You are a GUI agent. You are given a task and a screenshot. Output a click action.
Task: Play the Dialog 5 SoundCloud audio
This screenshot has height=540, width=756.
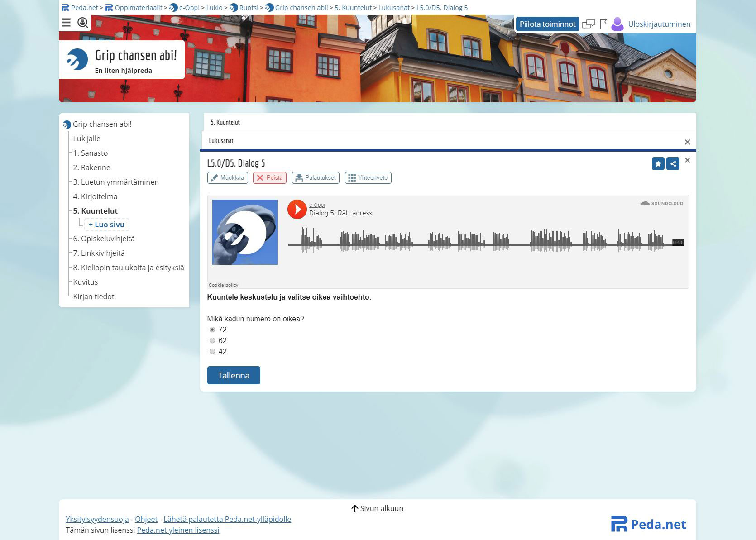click(x=297, y=210)
